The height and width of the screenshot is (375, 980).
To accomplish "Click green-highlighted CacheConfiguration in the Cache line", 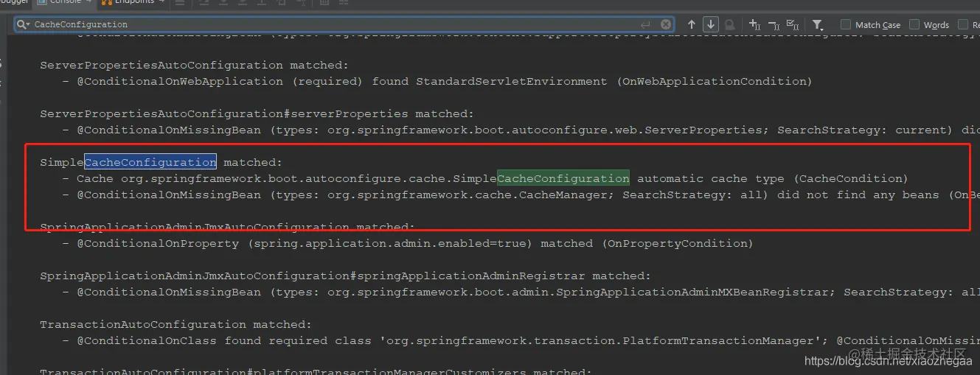I will point(563,178).
